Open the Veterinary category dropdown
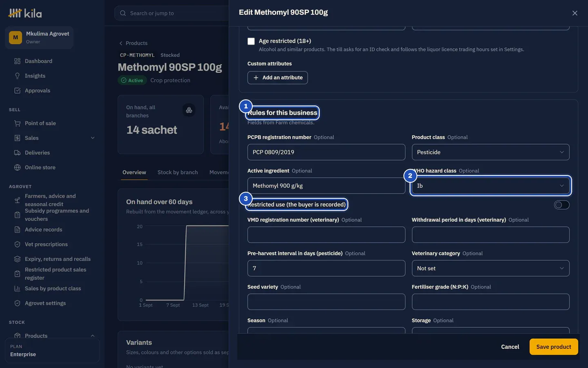Viewport: 588px width, 368px height. coord(490,268)
